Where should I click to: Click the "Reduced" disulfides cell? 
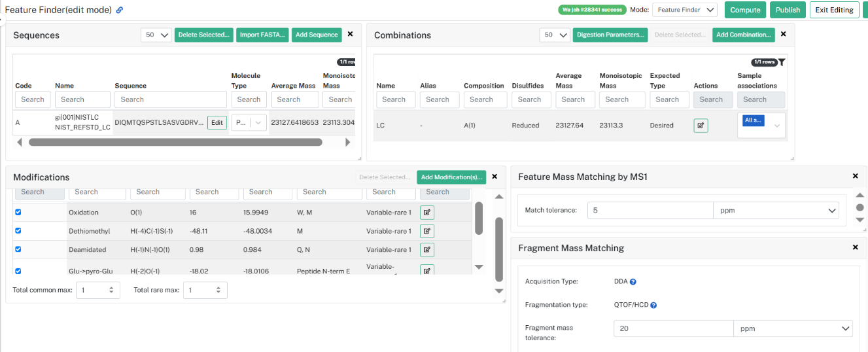pos(526,125)
